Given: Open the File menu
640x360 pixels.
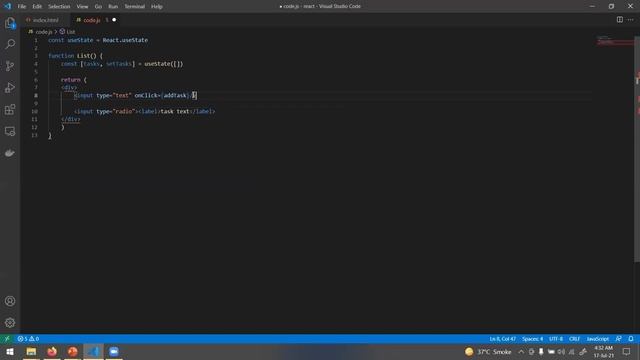Looking at the screenshot, I should tap(22, 7).
